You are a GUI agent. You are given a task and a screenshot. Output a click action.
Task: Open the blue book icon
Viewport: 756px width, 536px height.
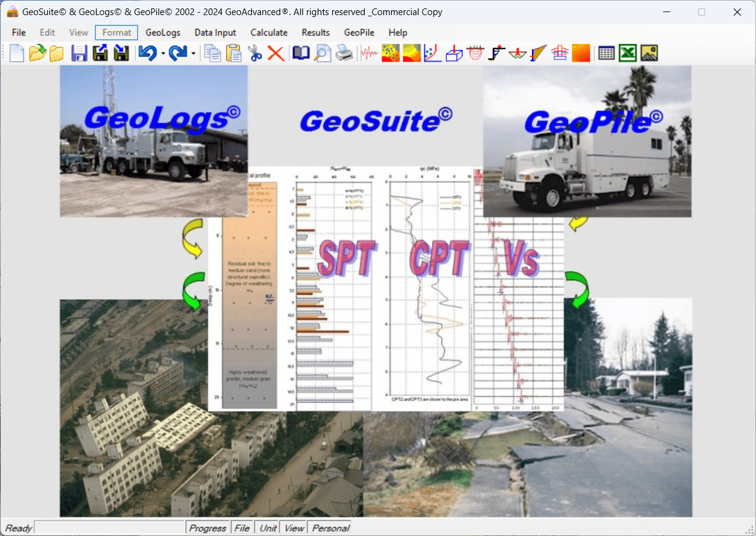point(301,53)
